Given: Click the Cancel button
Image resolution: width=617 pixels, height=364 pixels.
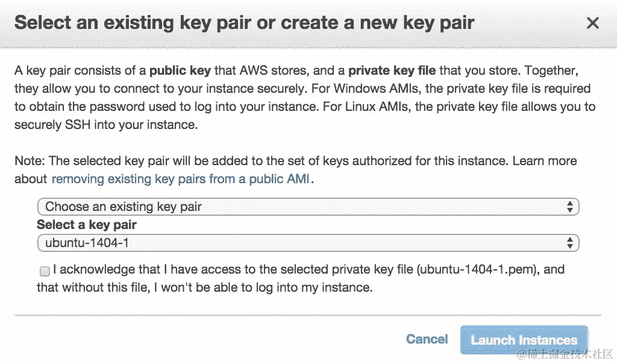Looking at the screenshot, I should pyautogui.click(x=427, y=339).
